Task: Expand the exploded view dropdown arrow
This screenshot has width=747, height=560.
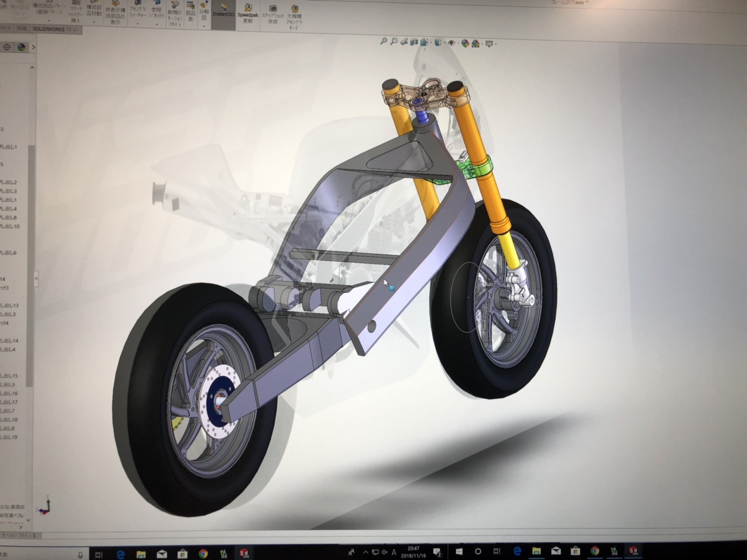Action: [204, 26]
